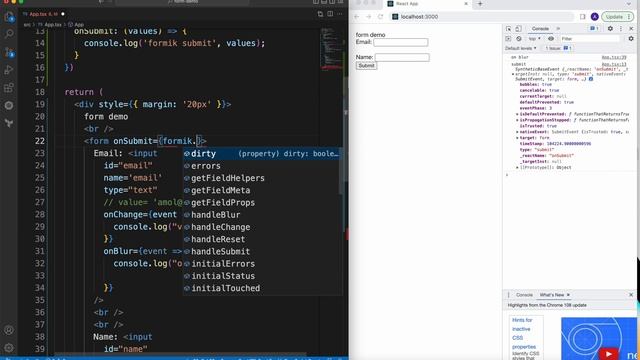Open DevTools customize menu (three dots)
Image resolution: width=640 pixels, height=360 pixels.
click(x=621, y=29)
